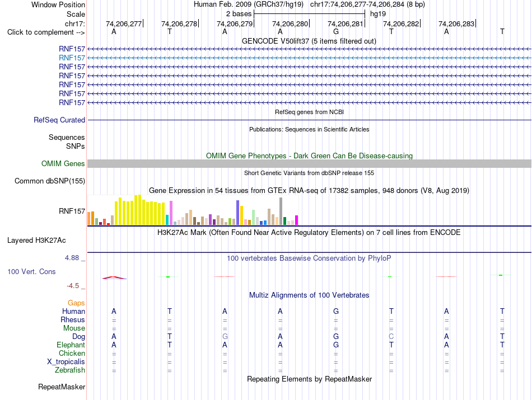The width and height of the screenshot is (532, 400).
Task: Click position label 74,206,281 on the ruler
Action: [346, 23]
